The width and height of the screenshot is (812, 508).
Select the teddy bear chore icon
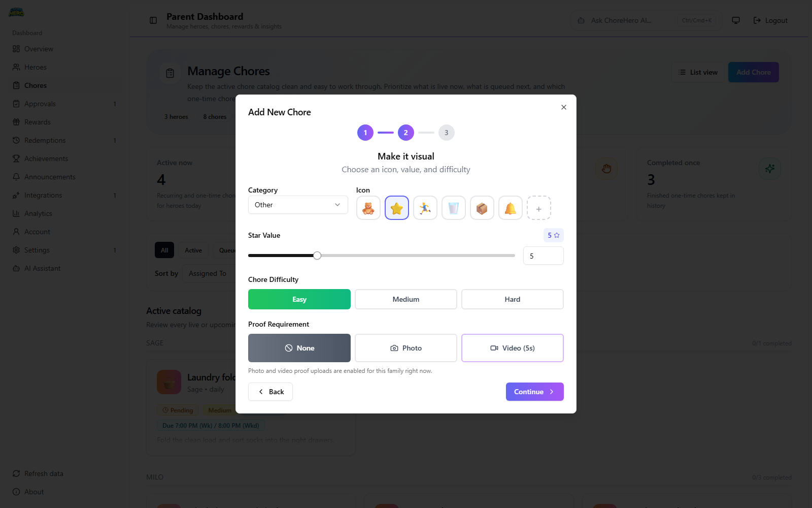[368, 208]
